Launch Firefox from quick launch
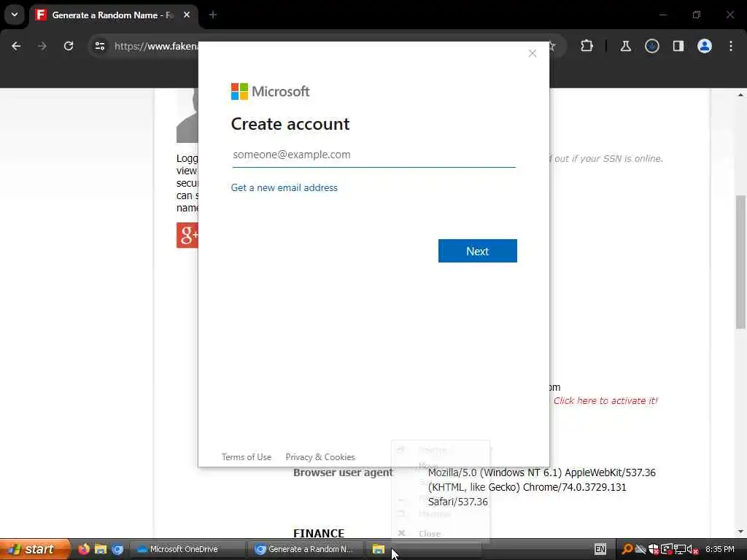The width and height of the screenshot is (747, 560). point(84,549)
